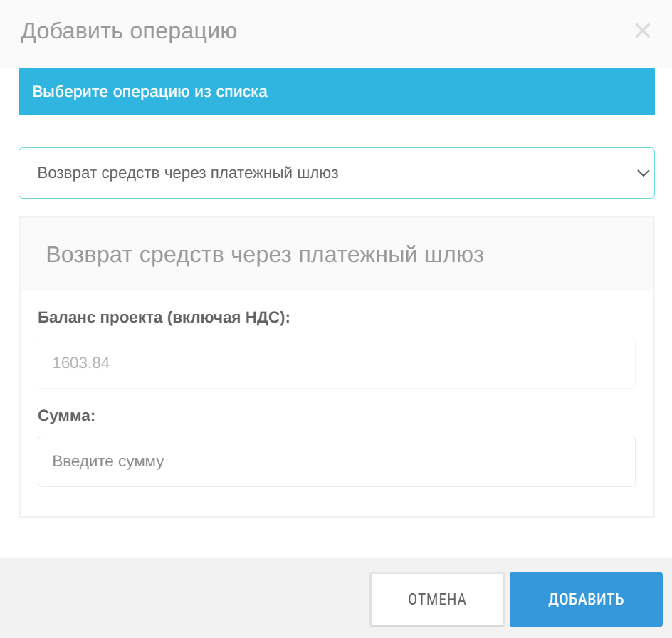Close the Добавить операцию dialog with X
Screen dimensions: 672x638
tap(642, 31)
